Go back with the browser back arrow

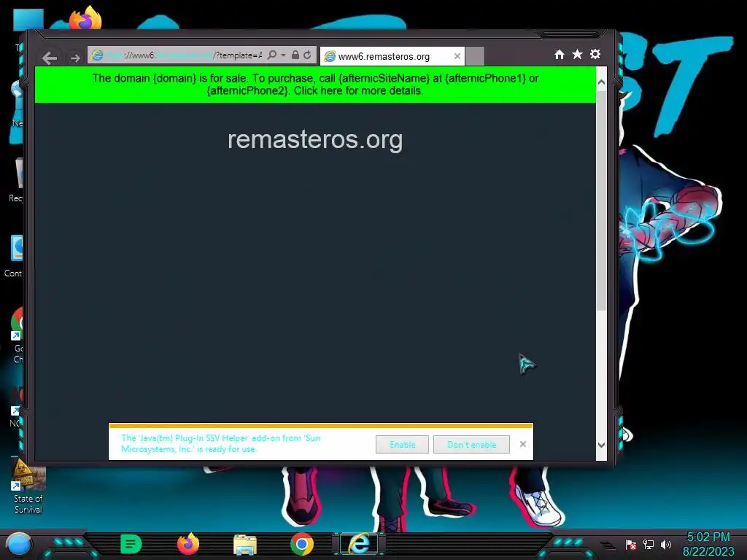[50, 58]
